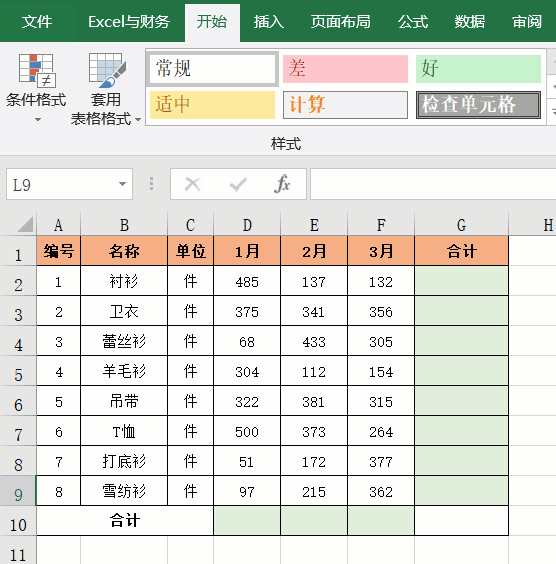Select row 5 header
Screen dimensions: 556x564
coord(18,371)
